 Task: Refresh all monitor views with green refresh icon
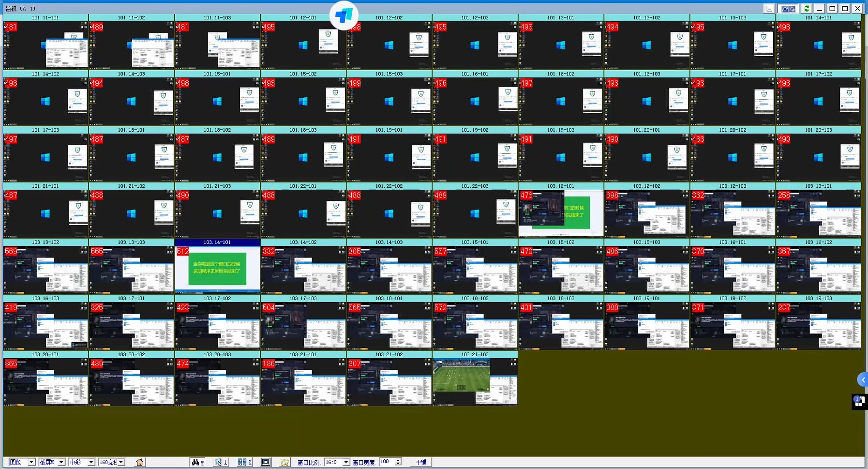[x=807, y=8]
